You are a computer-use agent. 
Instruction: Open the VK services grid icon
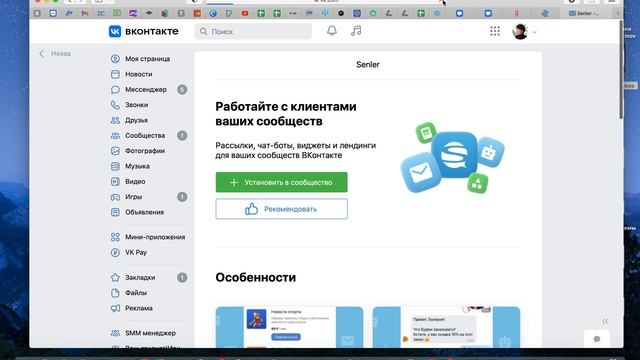[x=495, y=31]
